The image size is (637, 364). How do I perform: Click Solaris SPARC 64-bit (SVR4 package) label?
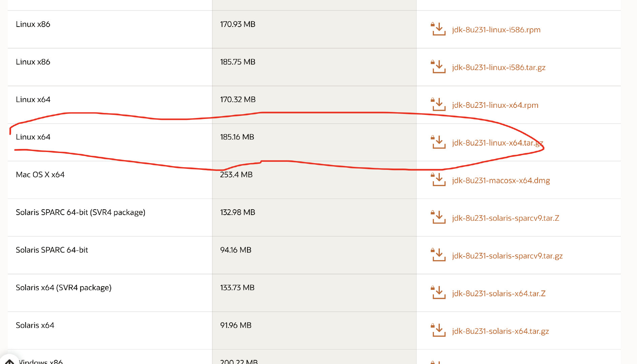81,212
